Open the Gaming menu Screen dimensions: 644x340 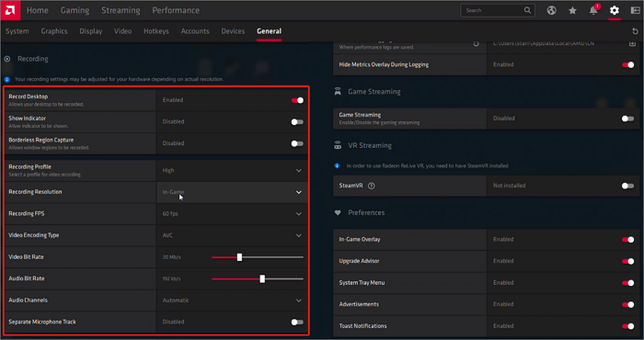pyautogui.click(x=75, y=10)
